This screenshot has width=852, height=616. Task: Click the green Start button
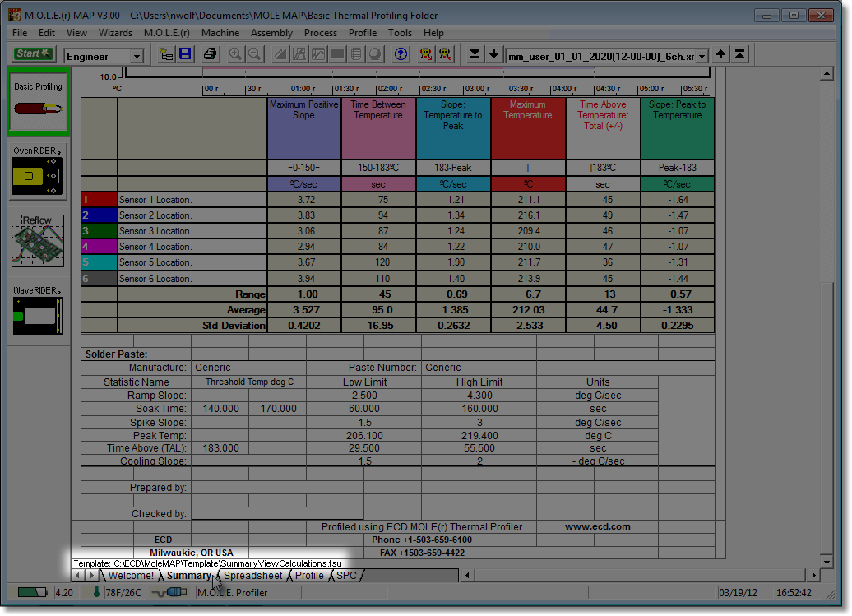tap(33, 53)
